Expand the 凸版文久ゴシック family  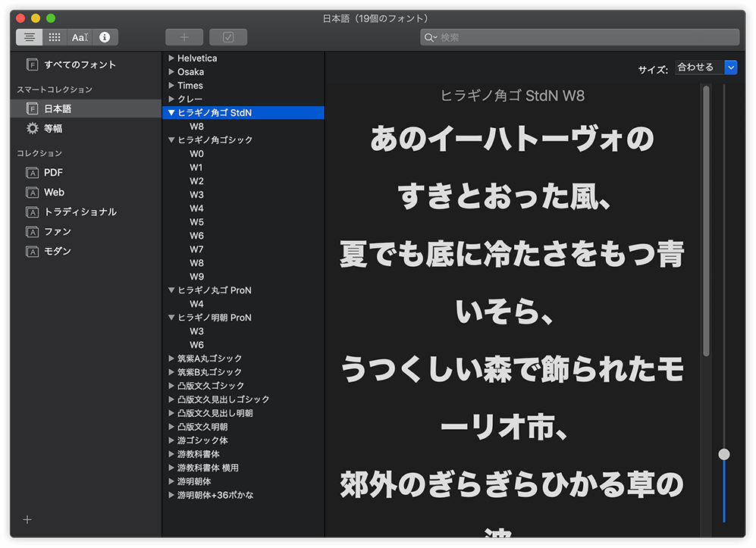click(171, 386)
